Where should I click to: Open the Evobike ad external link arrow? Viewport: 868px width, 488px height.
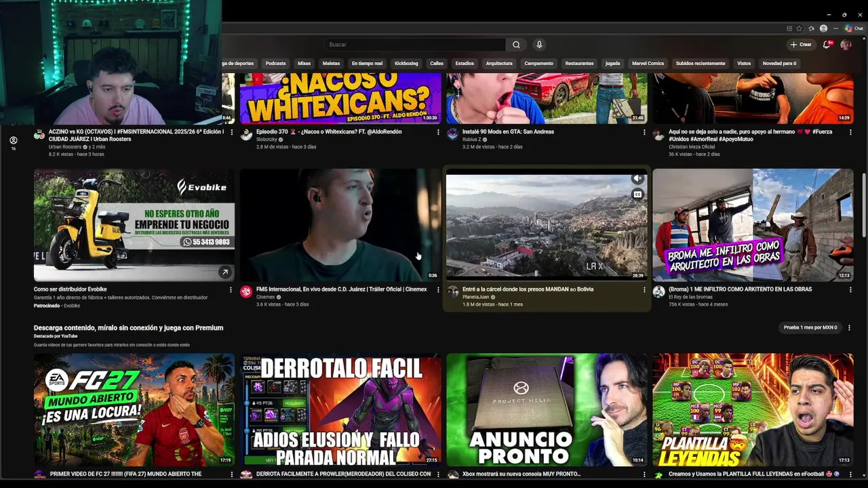tap(224, 272)
